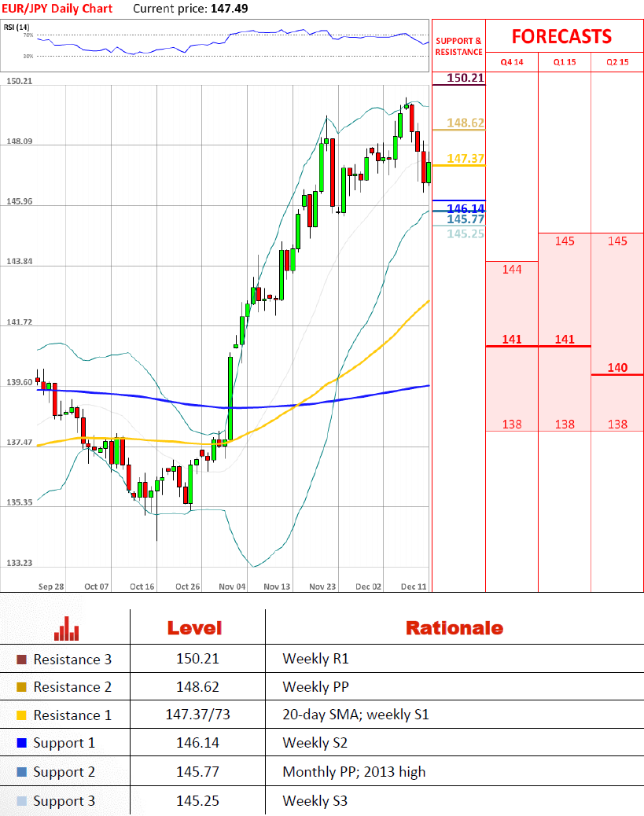Select the Q1 15 forecast column header
This screenshot has width=644, height=816.
[565, 62]
